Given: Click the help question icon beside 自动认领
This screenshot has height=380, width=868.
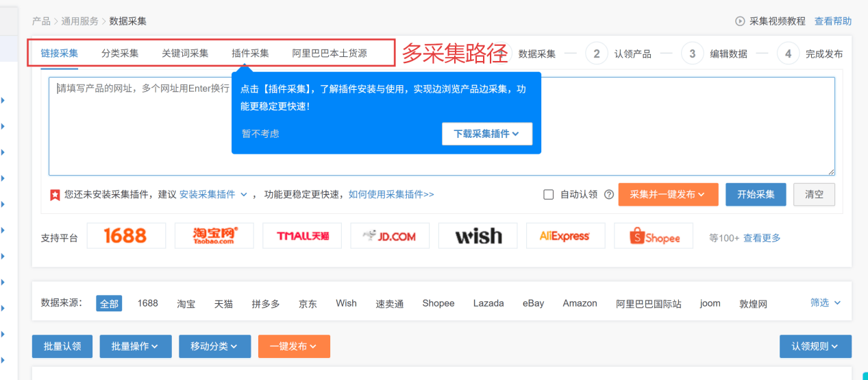Looking at the screenshot, I should point(608,195).
